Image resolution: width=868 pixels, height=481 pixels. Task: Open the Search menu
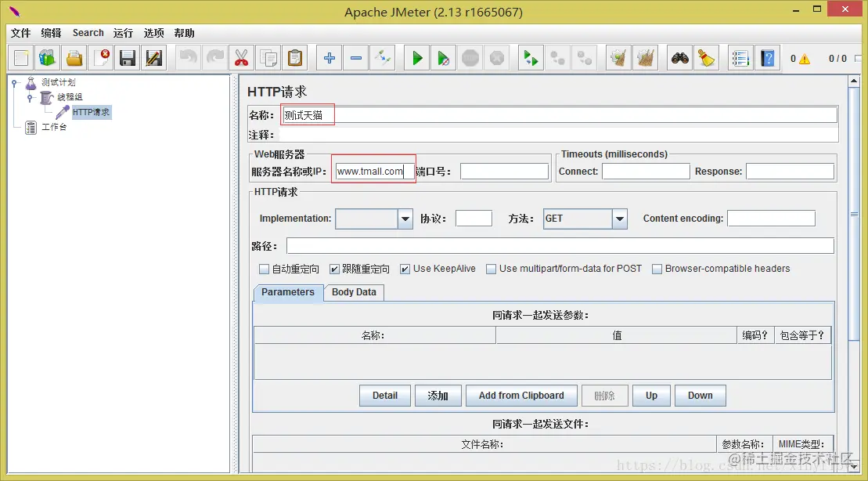[x=88, y=33]
